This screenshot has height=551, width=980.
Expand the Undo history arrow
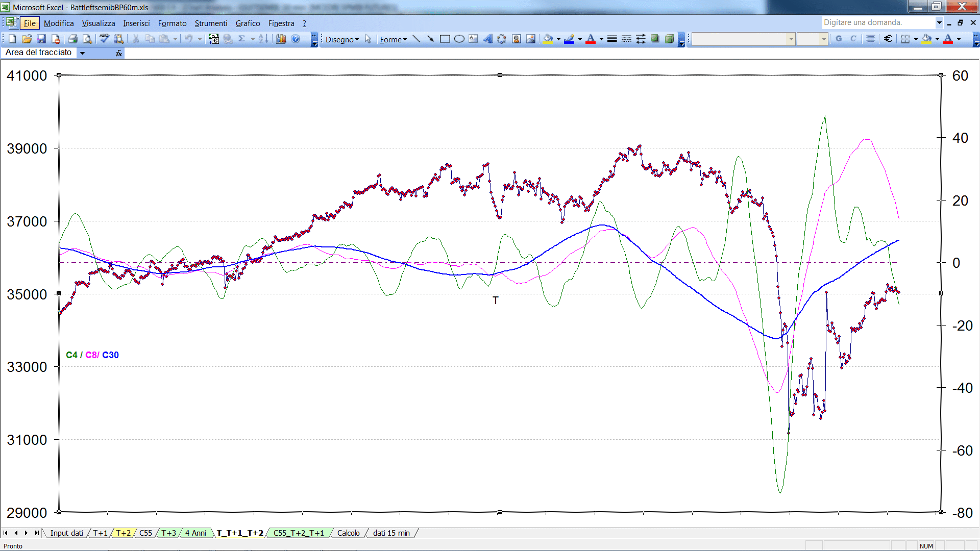pos(199,39)
